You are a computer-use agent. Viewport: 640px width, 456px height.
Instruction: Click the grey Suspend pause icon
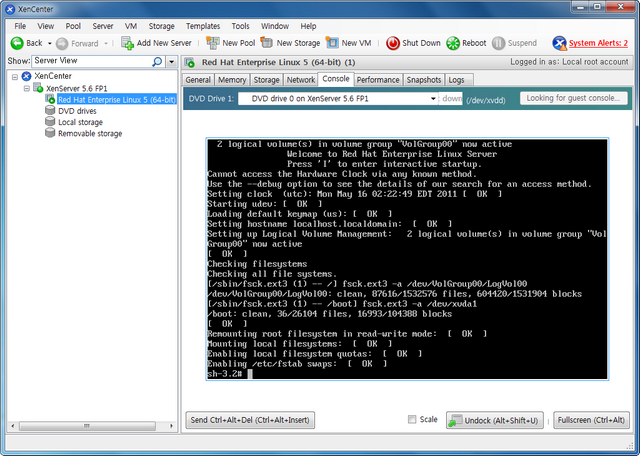(498, 43)
